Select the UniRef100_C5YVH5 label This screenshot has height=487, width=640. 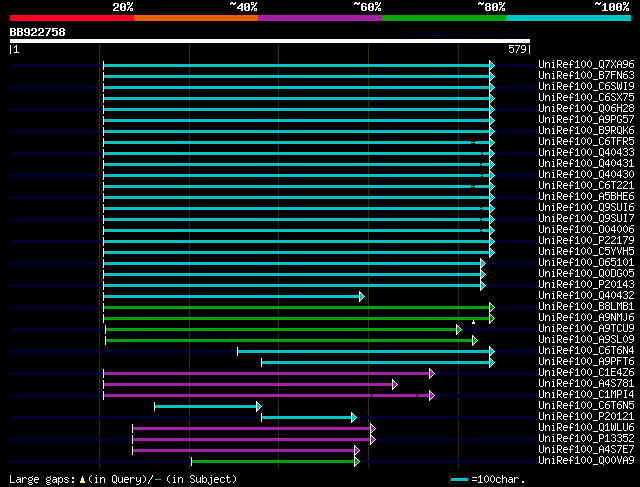click(x=587, y=251)
